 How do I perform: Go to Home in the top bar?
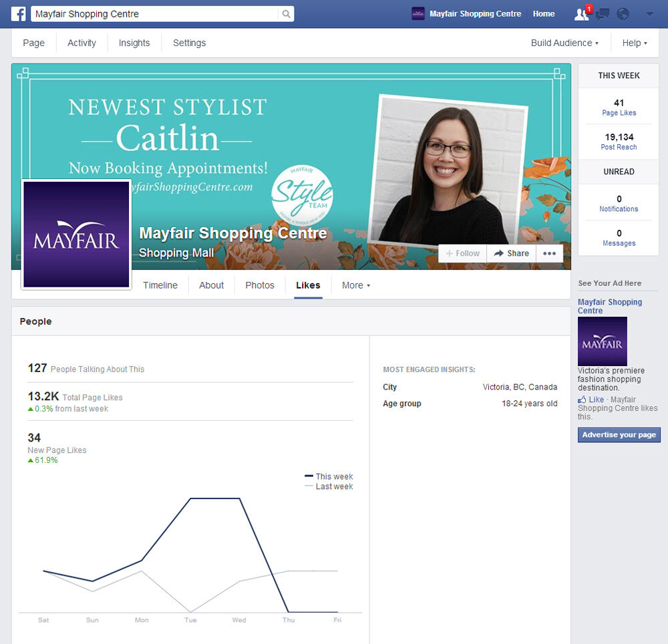[544, 14]
